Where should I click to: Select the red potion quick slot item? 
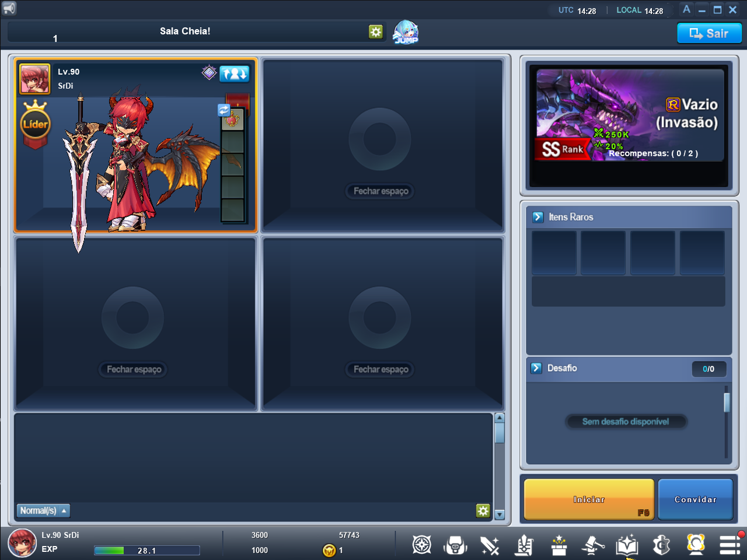click(x=232, y=119)
